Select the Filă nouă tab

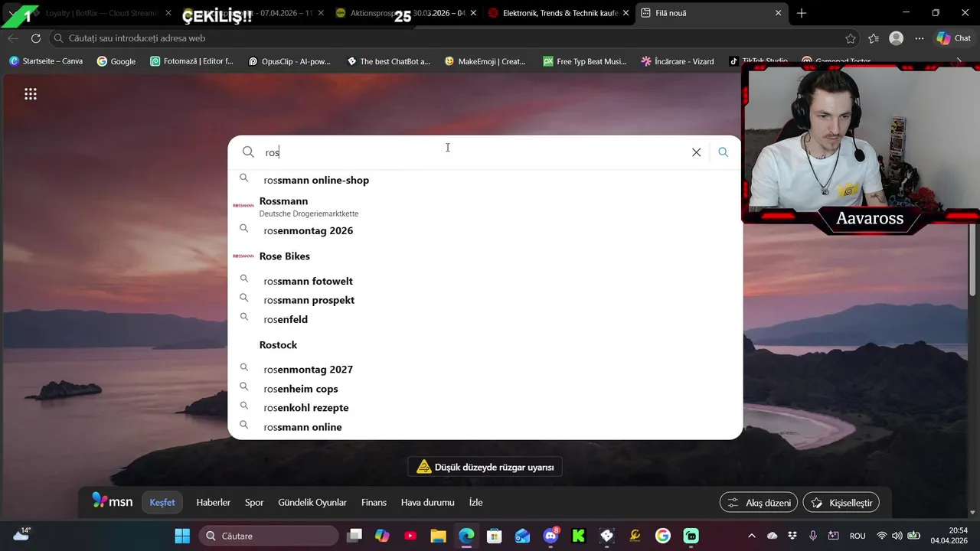[712, 13]
